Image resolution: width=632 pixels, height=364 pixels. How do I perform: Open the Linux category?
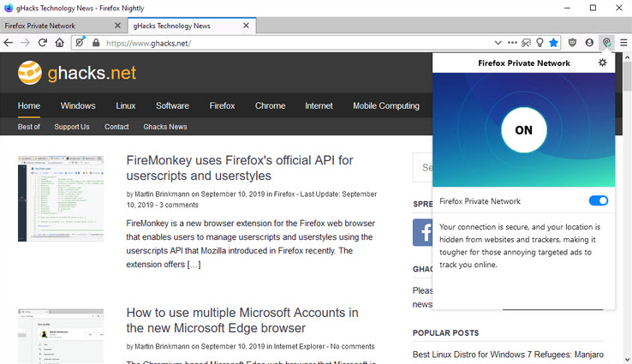126,105
